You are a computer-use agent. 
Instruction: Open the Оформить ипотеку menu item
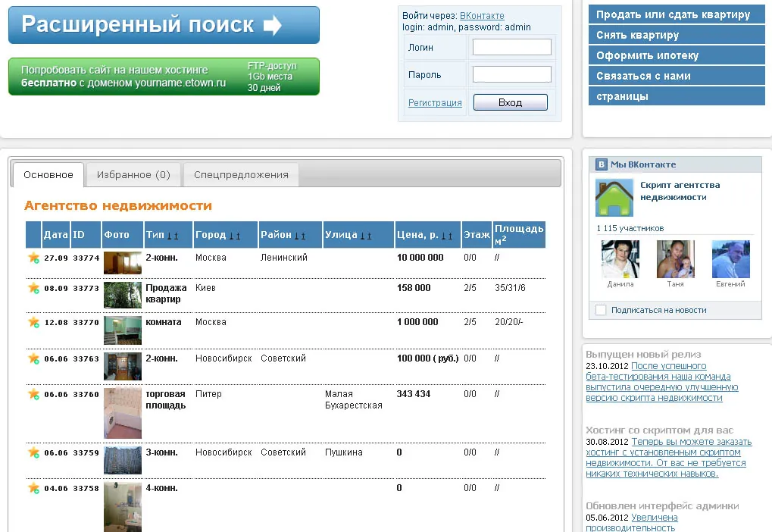tap(677, 55)
